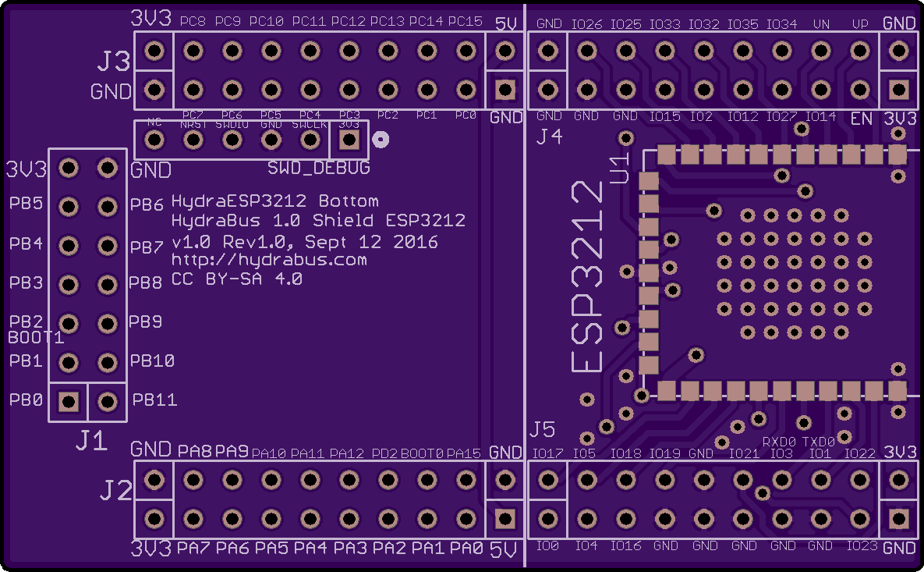This screenshot has height=572, width=924.
Task: Click the J1 header designator label
Action: click(x=91, y=440)
